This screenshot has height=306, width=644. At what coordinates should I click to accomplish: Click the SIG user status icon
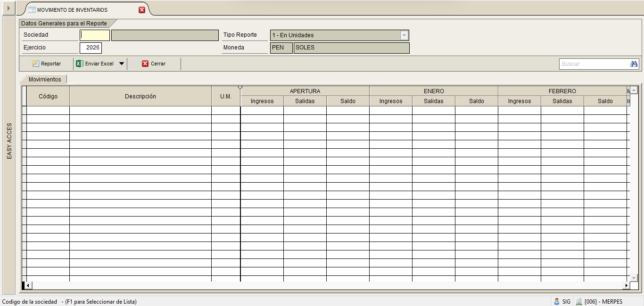coord(557,301)
